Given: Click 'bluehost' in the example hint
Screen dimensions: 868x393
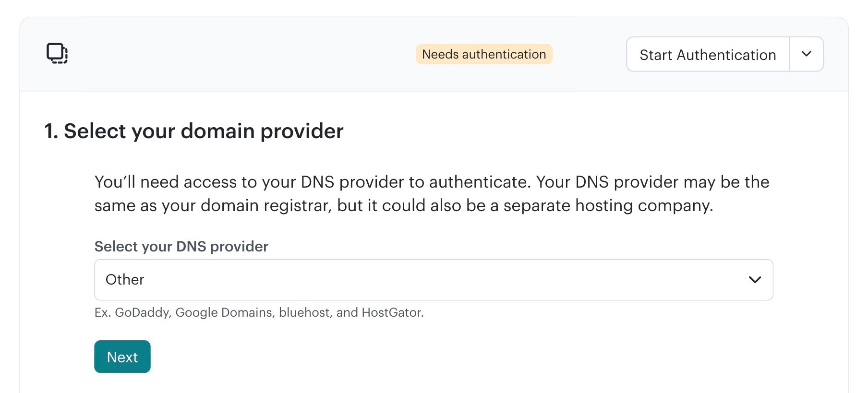Looking at the screenshot, I should (304, 312).
